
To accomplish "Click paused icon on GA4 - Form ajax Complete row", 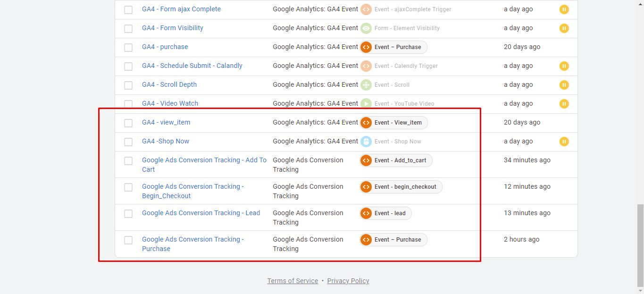I will coord(564,9).
